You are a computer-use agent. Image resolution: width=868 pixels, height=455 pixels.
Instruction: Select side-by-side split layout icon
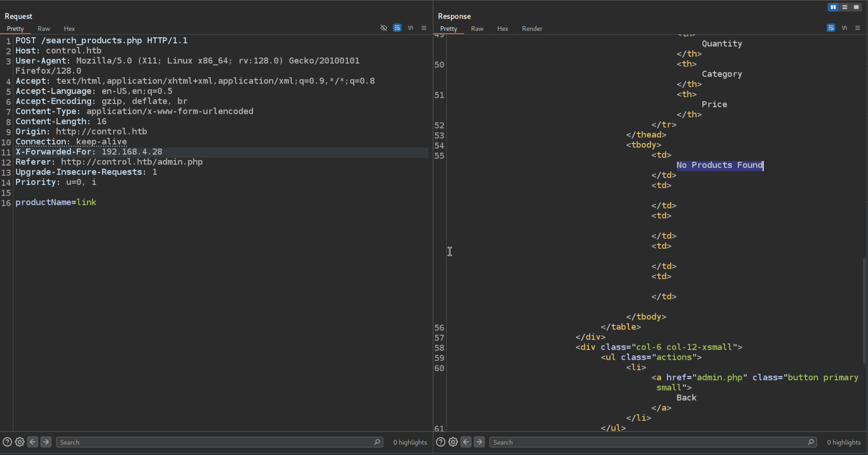click(833, 7)
